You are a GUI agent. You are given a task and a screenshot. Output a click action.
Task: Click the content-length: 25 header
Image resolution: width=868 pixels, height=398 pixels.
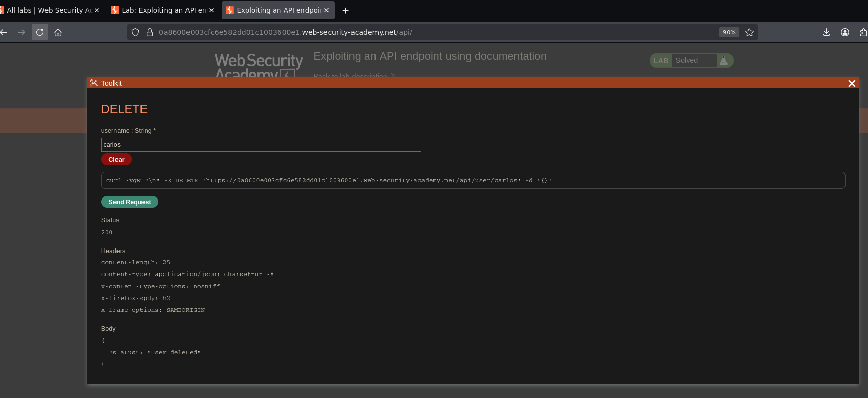[135, 262]
